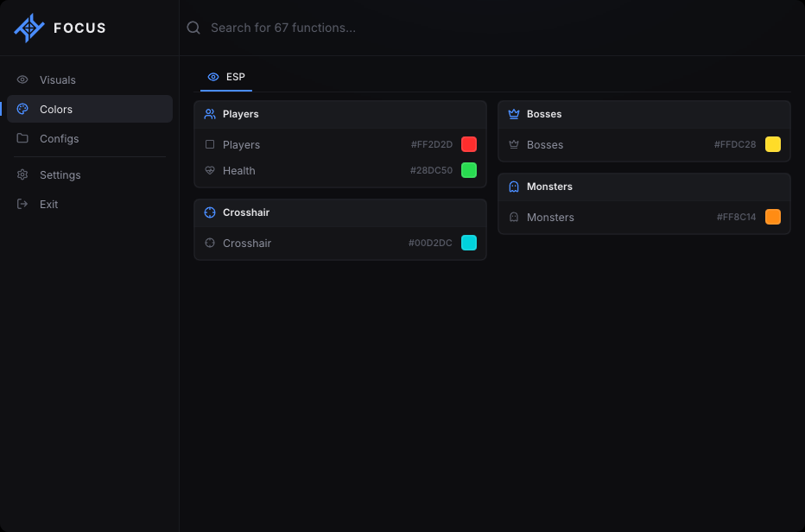
Task: Click the Focus logo icon
Action: pyautogui.click(x=29, y=28)
